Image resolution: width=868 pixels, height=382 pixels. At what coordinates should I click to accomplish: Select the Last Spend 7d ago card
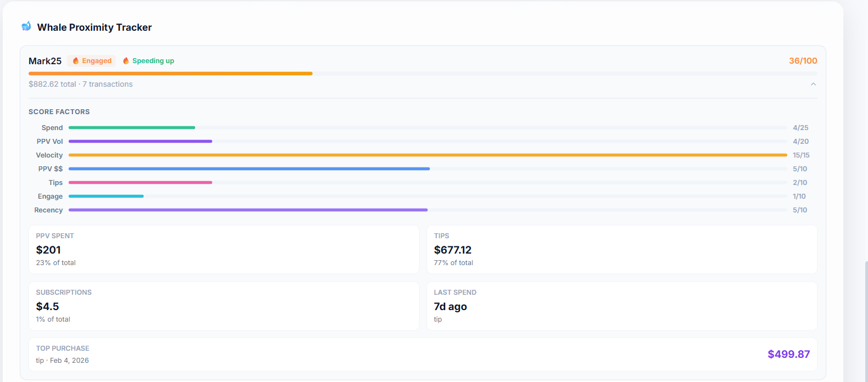pos(621,306)
